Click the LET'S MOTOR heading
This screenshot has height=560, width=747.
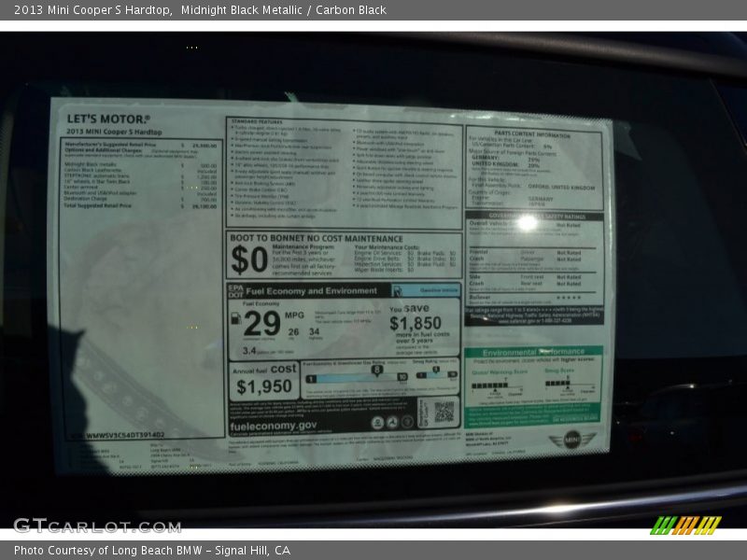click(107, 119)
